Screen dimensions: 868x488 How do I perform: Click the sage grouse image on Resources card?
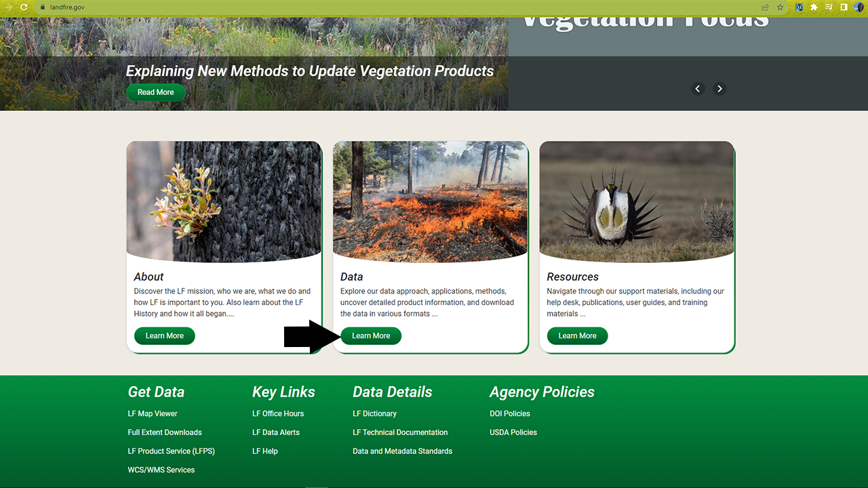click(636, 201)
